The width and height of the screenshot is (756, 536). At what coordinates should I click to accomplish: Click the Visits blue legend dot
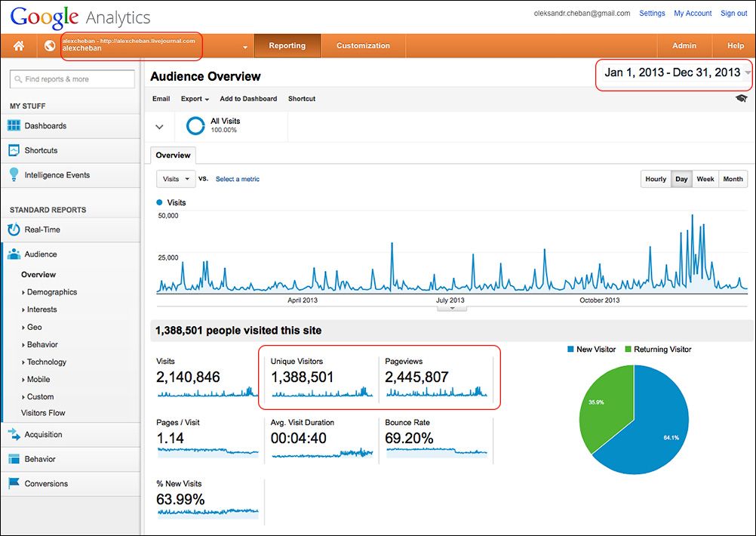[160, 202]
